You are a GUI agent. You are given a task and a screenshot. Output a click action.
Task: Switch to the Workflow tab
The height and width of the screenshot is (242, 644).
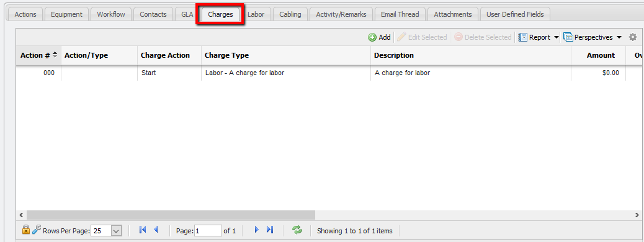pos(111,14)
